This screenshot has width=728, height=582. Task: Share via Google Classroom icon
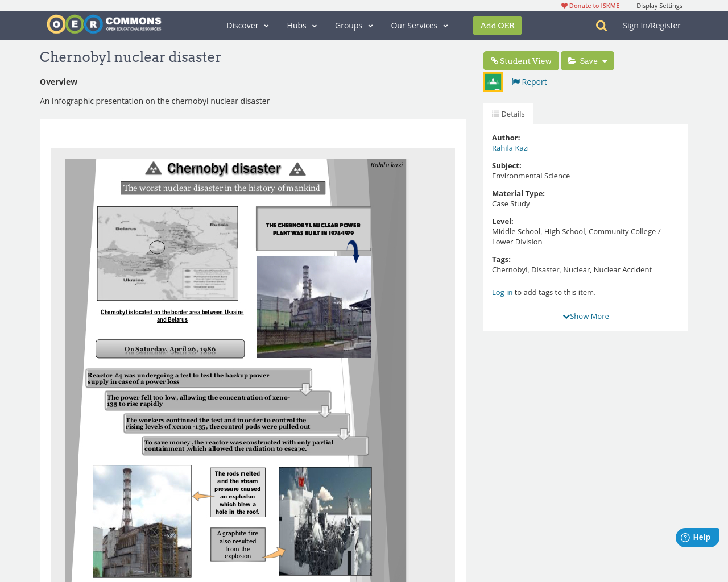click(493, 82)
